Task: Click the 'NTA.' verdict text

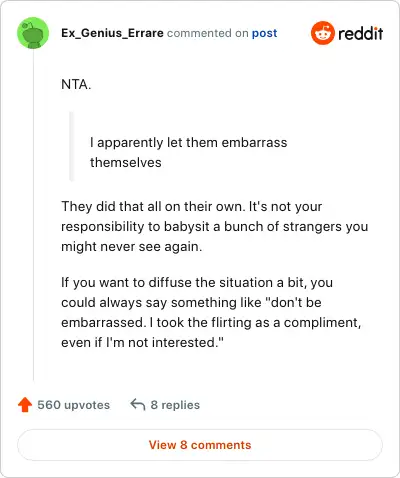Action: coord(76,85)
